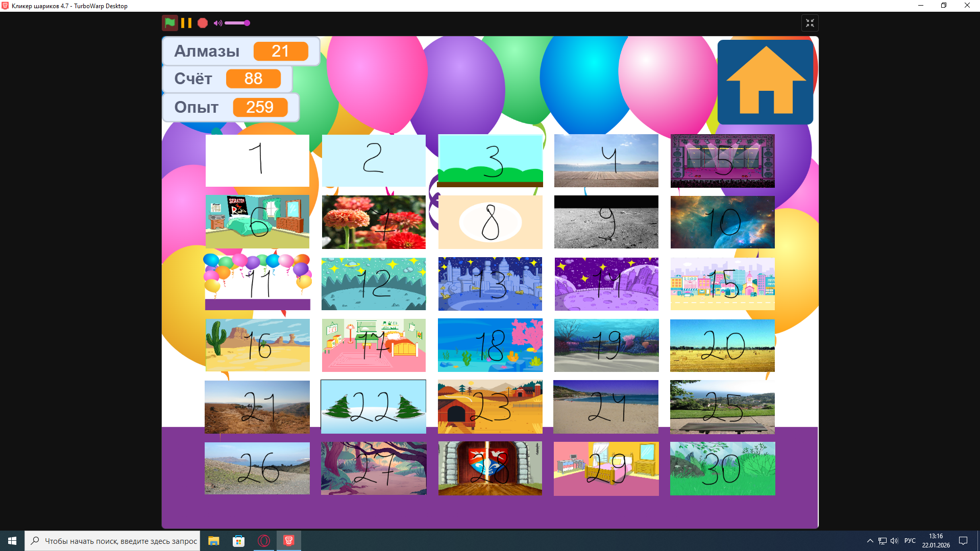Click the green flag start button
Image resolution: width=980 pixels, height=551 pixels.
coord(170,23)
